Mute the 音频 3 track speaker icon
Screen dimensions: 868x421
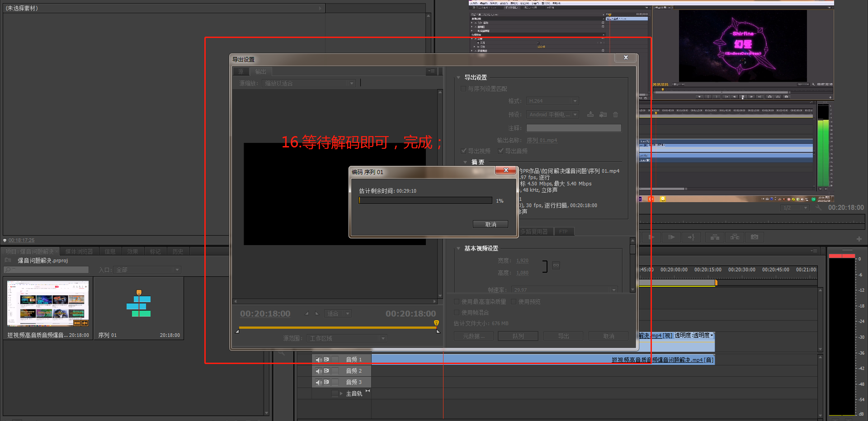(x=319, y=382)
